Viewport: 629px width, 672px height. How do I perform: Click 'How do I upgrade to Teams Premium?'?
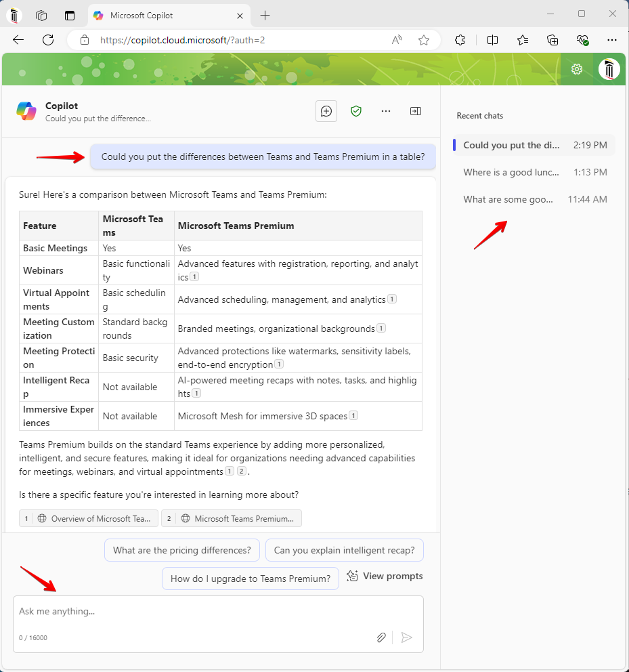pos(251,579)
